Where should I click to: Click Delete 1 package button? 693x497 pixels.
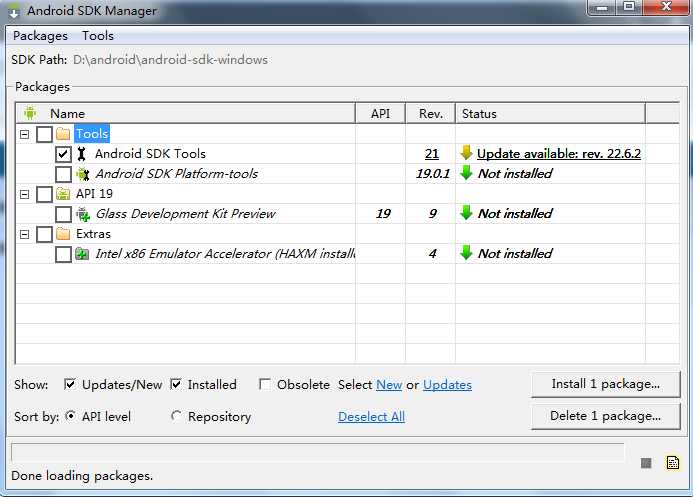pos(605,416)
